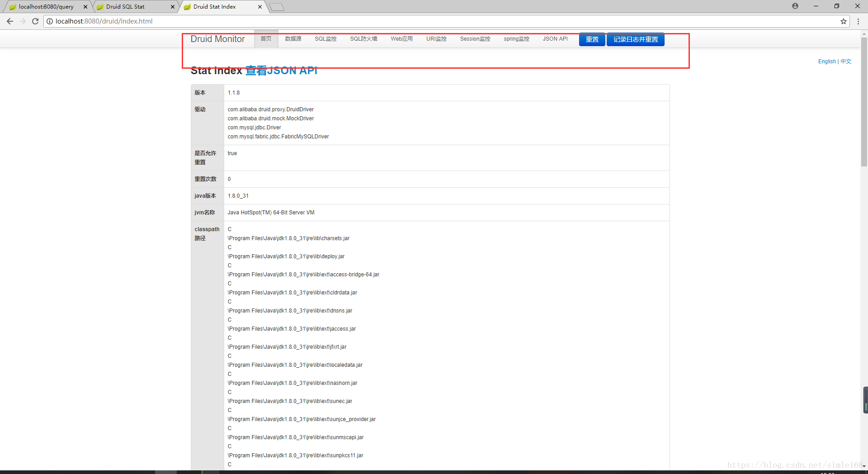Image resolution: width=868 pixels, height=474 pixels.
Task: Click the sunjce_provider.jar classpath line
Action: click(302, 419)
